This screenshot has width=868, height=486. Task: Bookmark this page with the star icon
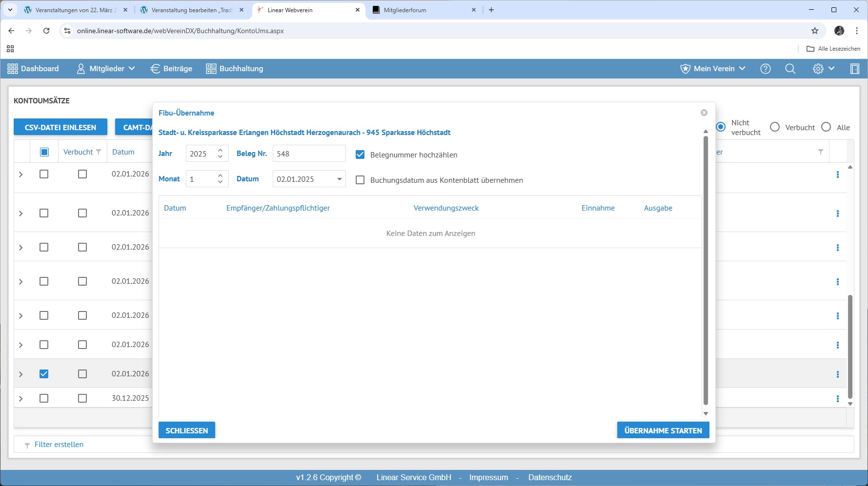(814, 31)
